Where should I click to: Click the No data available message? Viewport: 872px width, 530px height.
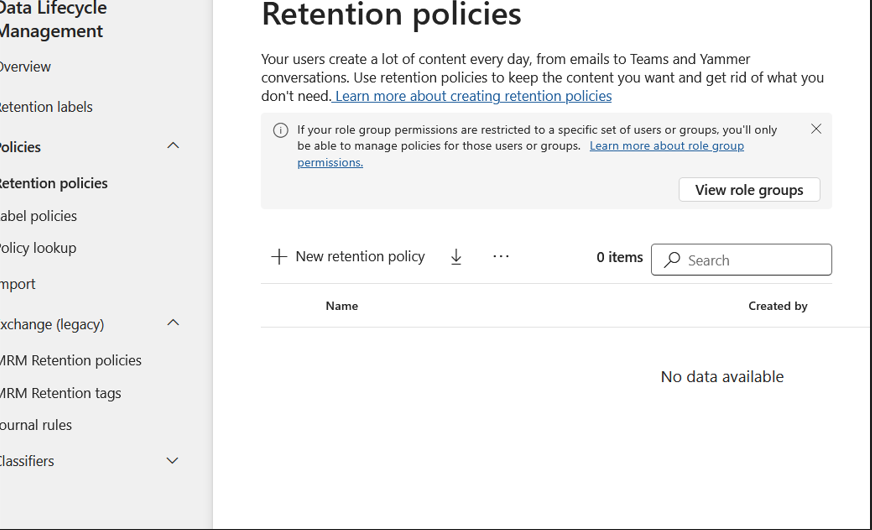[x=722, y=377]
